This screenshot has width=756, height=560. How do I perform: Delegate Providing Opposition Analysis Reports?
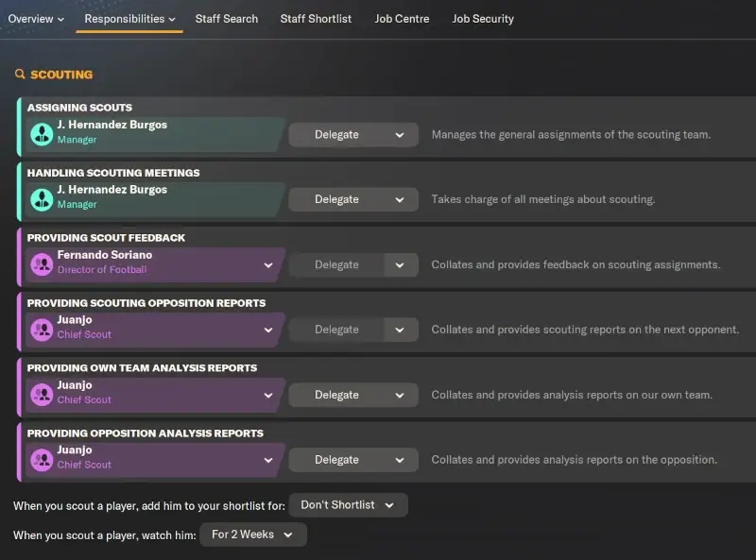click(x=336, y=460)
